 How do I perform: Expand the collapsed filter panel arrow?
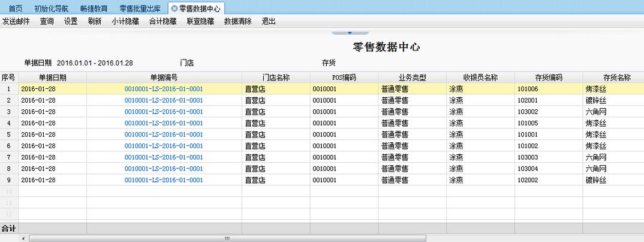(350, 32)
